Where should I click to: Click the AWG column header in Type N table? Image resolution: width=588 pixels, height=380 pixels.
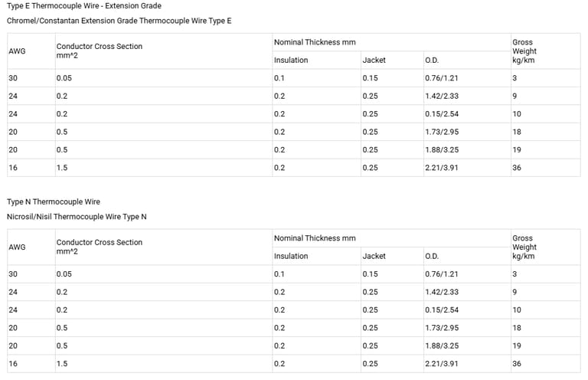(x=17, y=247)
